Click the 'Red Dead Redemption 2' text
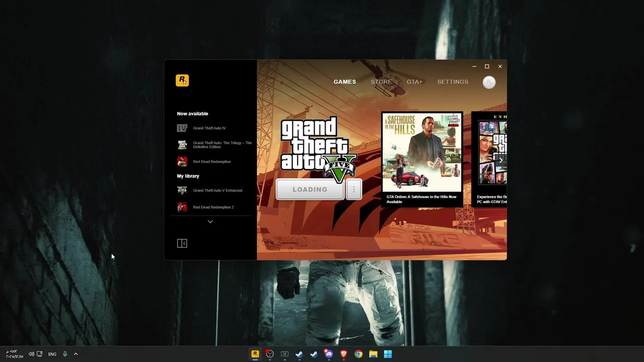 pos(213,207)
